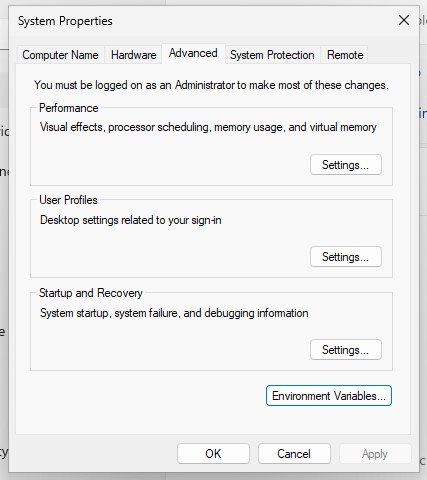Click the system startup description text

tap(174, 313)
